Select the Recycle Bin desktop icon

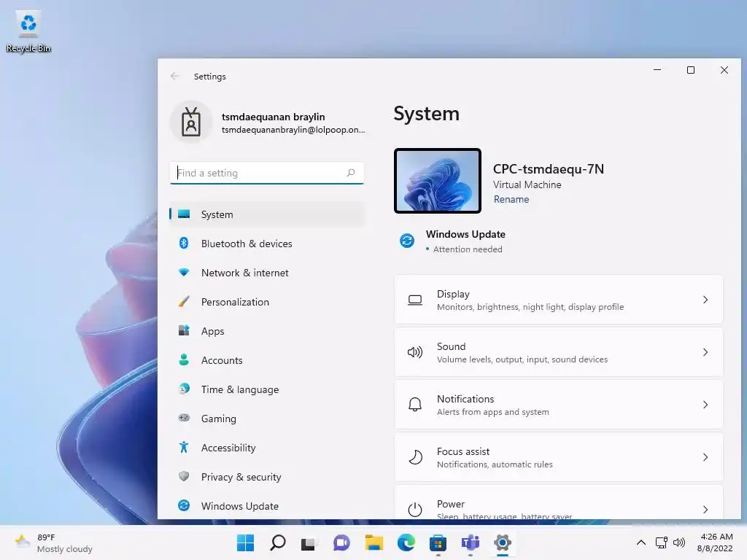coord(28,31)
